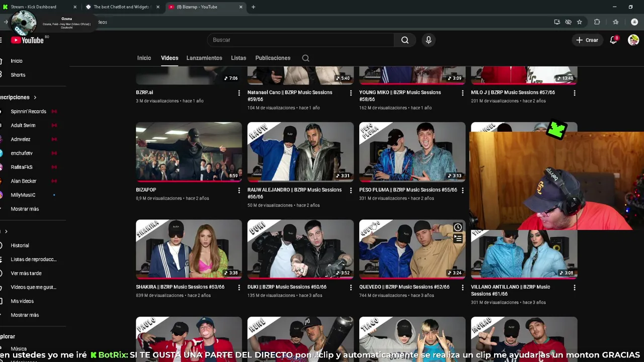Add QUEVEDO video to Watch Later
644x362 pixels.
click(x=458, y=227)
